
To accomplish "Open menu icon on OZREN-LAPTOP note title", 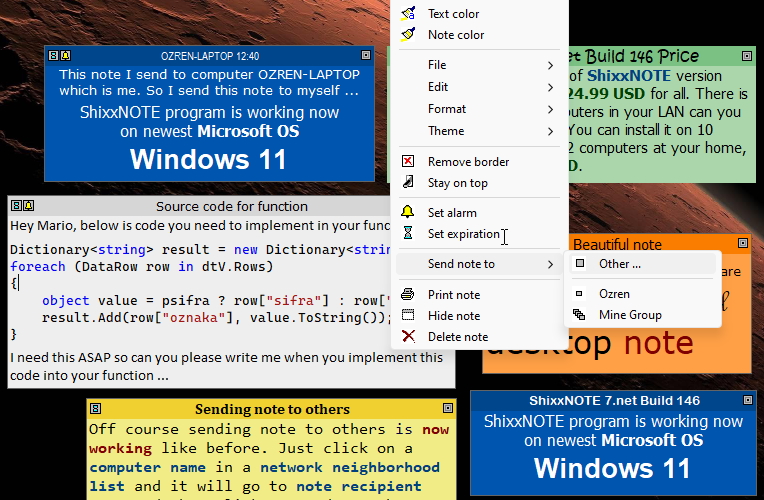I will coord(54,56).
